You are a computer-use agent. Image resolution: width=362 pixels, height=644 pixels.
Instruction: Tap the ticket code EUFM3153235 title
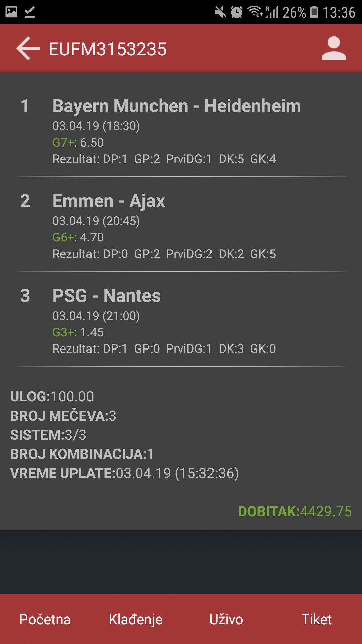(x=108, y=49)
